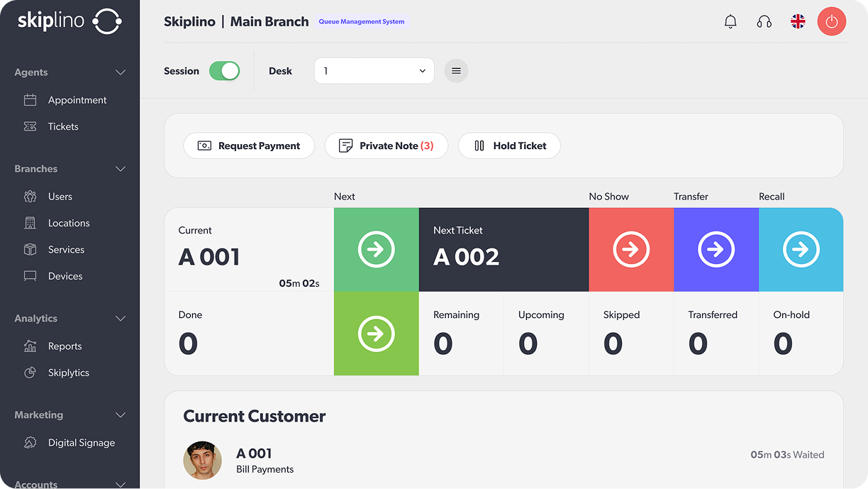This screenshot has width=868, height=489.
Task: Click the 05m 03s Waited text
Action: 787,454
